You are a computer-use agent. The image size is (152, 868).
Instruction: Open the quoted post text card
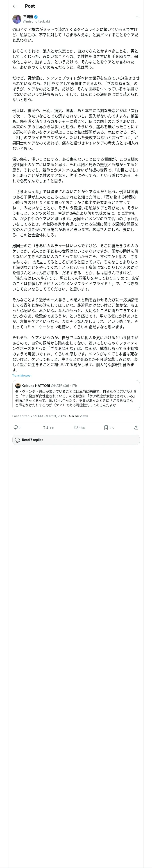(x=76, y=395)
